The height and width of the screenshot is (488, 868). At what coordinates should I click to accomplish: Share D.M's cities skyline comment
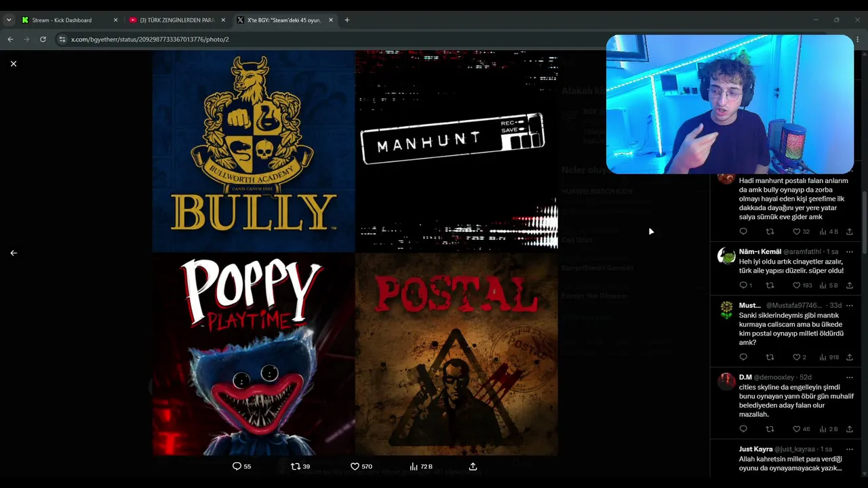[x=849, y=429]
